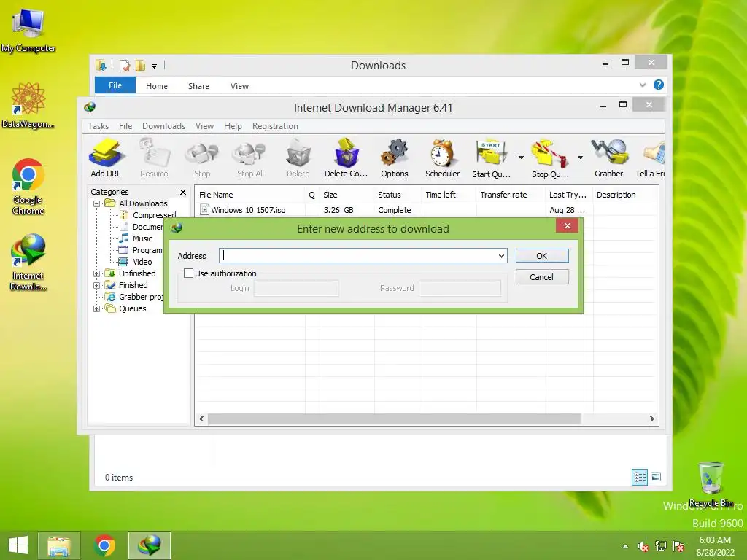The image size is (747, 560).
Task: Click the Status column header
Action: [398, 195]
